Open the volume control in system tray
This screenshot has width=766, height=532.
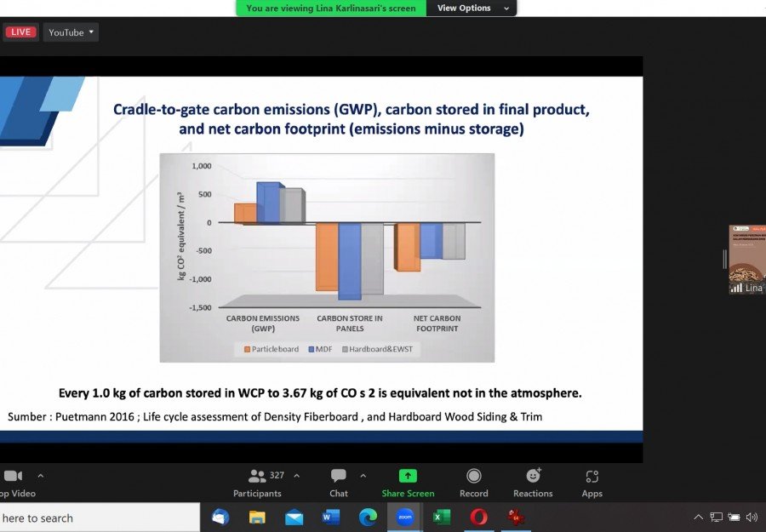(752, 517)
